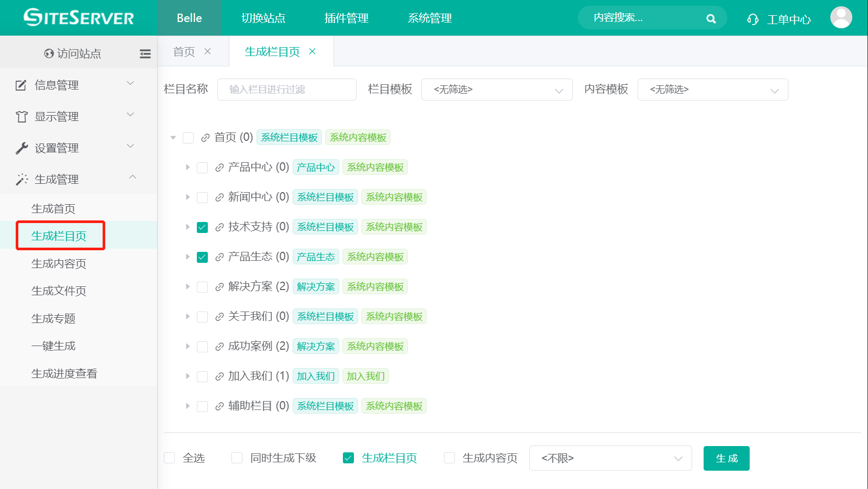Viewport: 868px width, 489px height.
Task: Click the sidebar collapse menu icon
Action: (x=145, y=53)
